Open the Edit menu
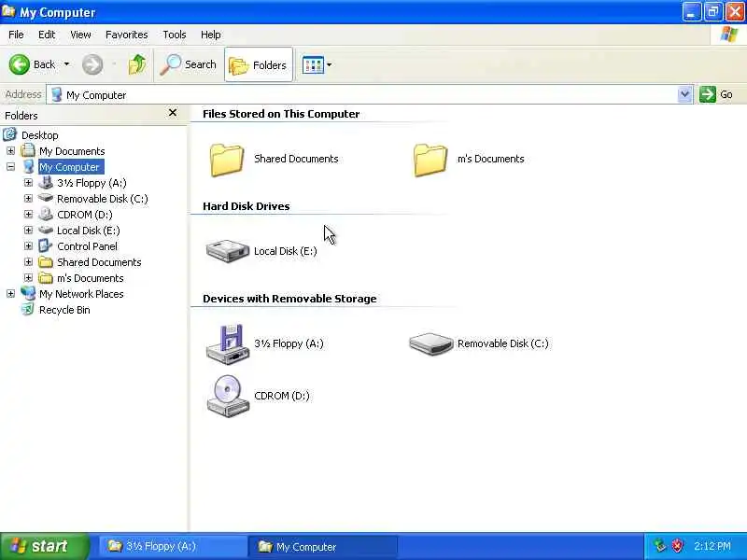The height and width of the screenshot is (560, 747). coord(47,35)
